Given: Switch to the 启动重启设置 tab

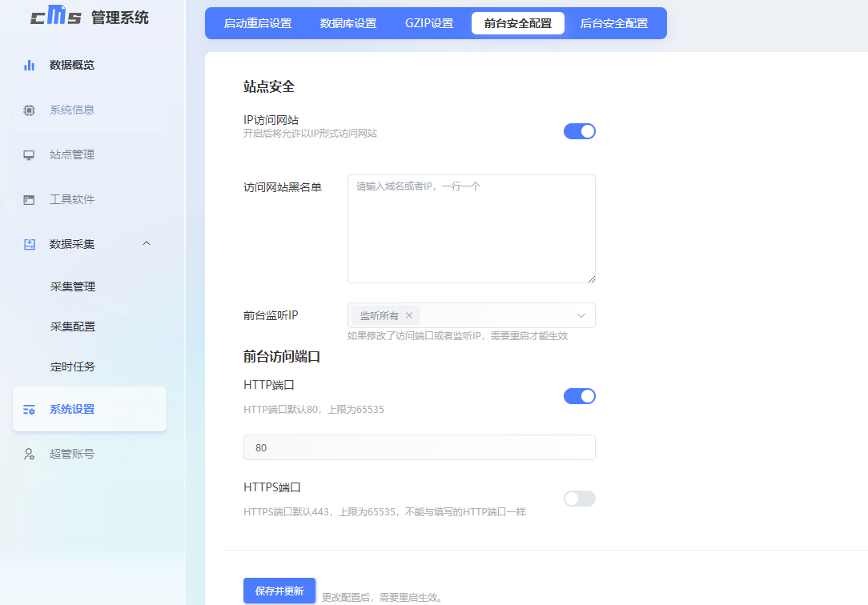Looking at the screenshot, I should [x=257, y=23].
